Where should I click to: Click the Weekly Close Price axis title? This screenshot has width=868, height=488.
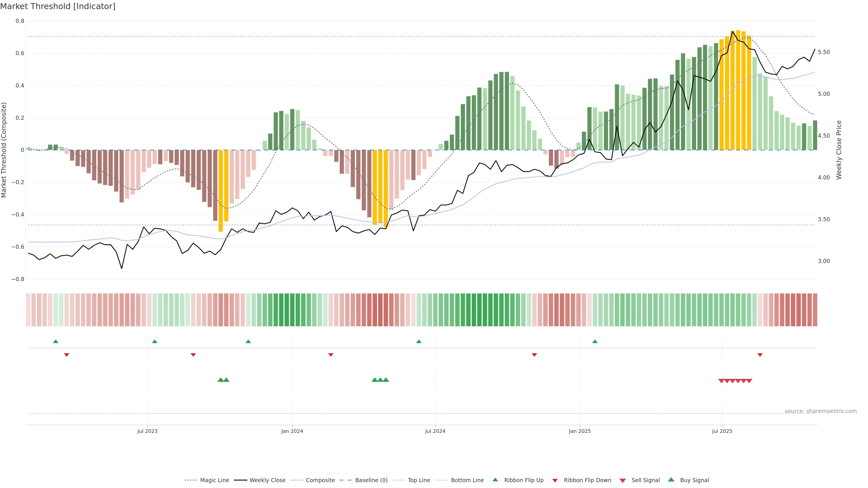(x=839, y=150)
